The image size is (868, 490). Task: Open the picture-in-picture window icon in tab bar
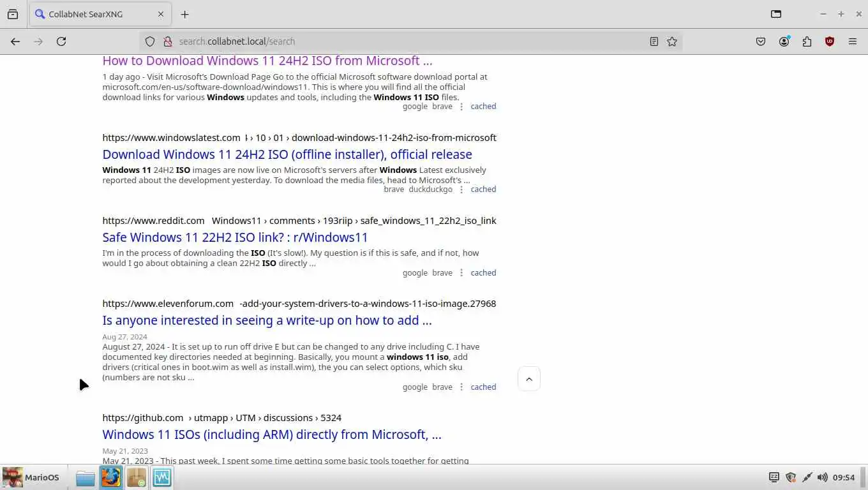tap(776, 14)
